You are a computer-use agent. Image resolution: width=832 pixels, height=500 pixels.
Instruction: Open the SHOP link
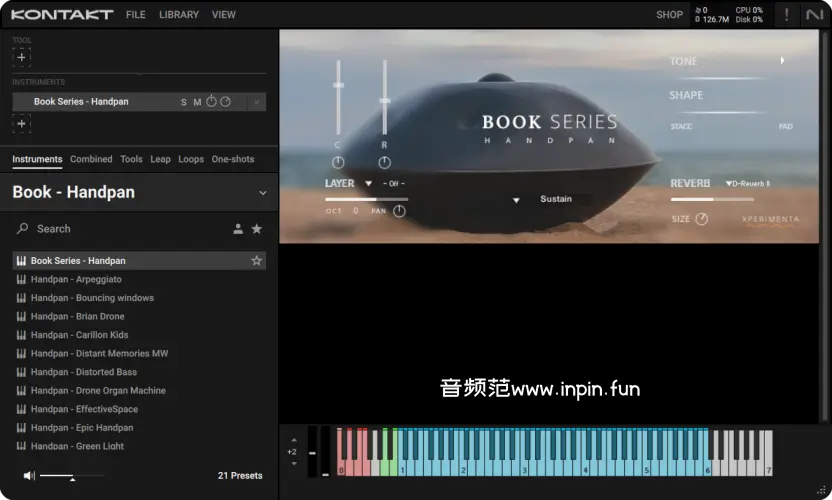(x=669, y=15)
